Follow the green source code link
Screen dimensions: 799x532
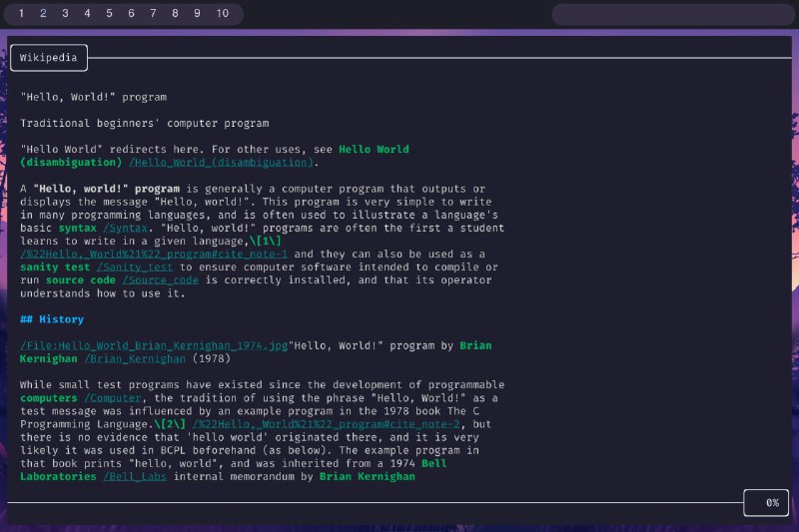coord(81,280)
